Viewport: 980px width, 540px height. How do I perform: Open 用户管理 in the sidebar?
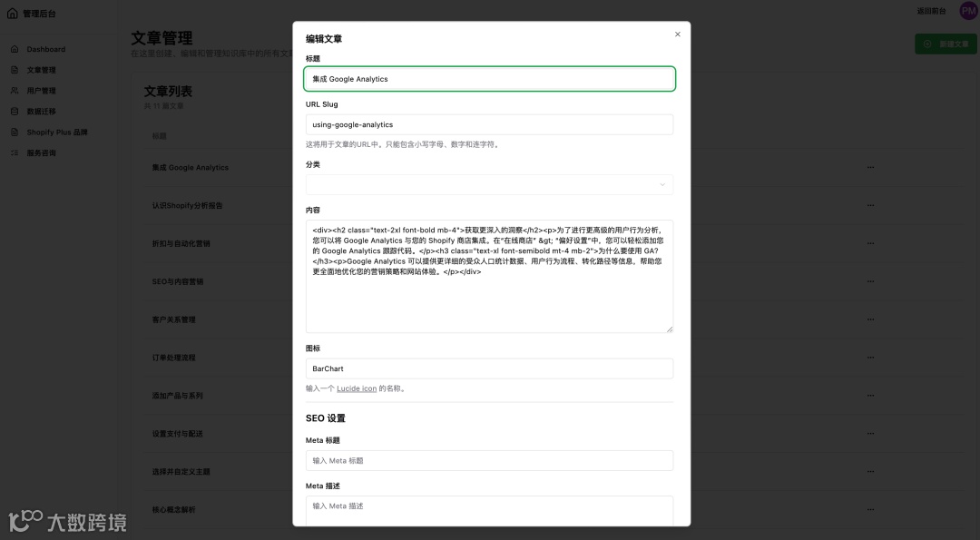point(41,91)
